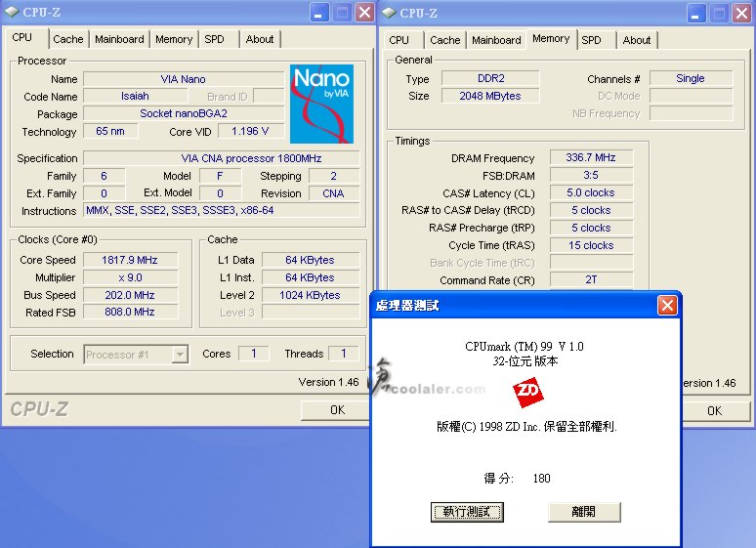Click the 執行測試 run test button

pos(467,512)
